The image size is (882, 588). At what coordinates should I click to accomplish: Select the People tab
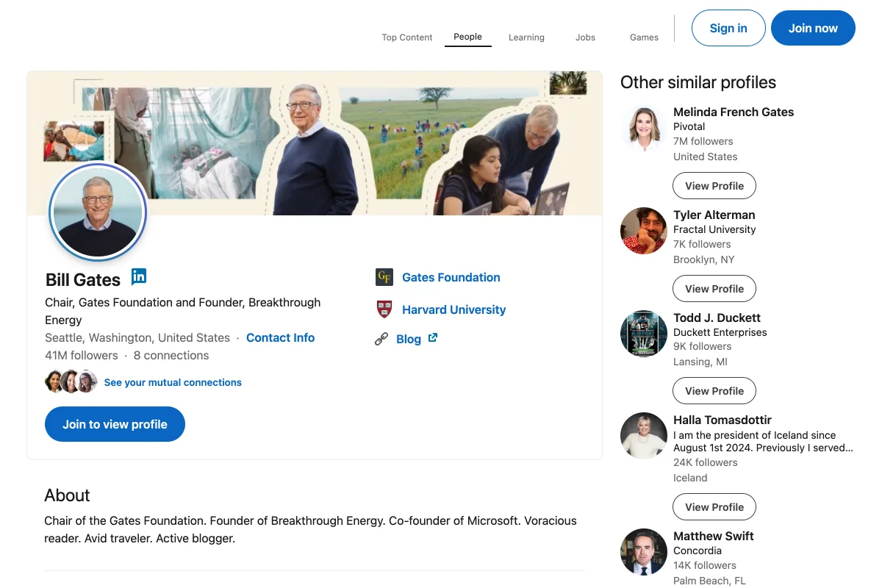click(468, 37)
